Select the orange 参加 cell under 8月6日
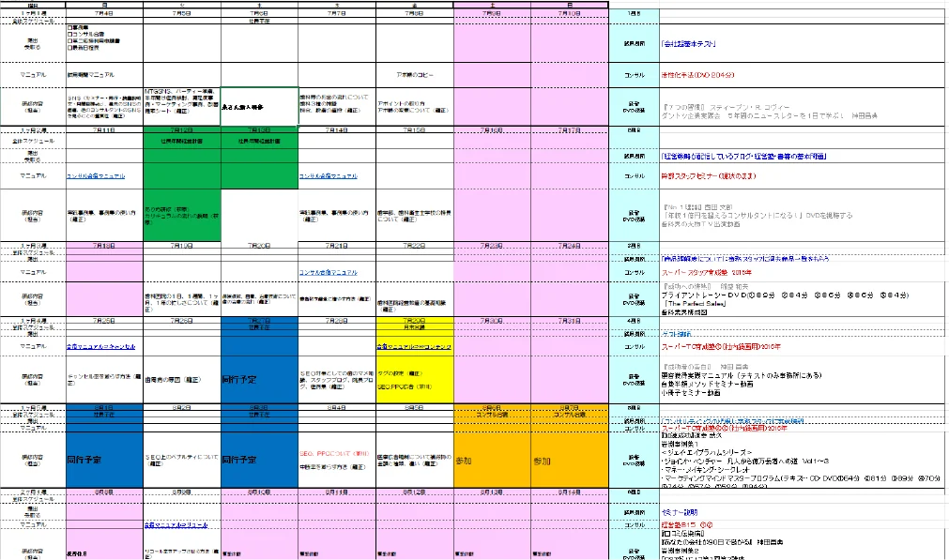 coord(492,460)
